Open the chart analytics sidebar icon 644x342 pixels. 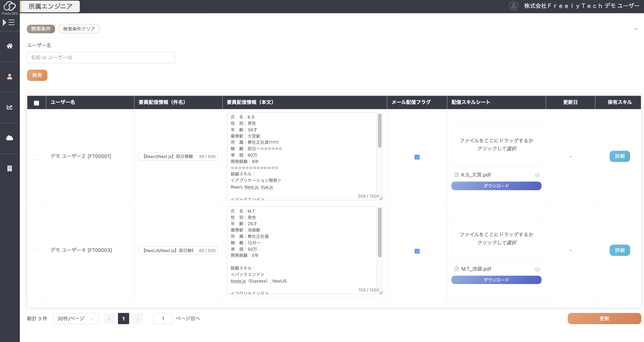pyautogui.click(x=9, y=107)
